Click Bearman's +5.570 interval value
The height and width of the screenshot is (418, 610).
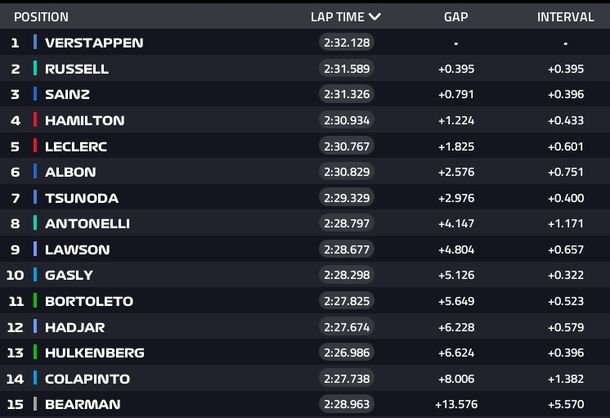(565, 404)
